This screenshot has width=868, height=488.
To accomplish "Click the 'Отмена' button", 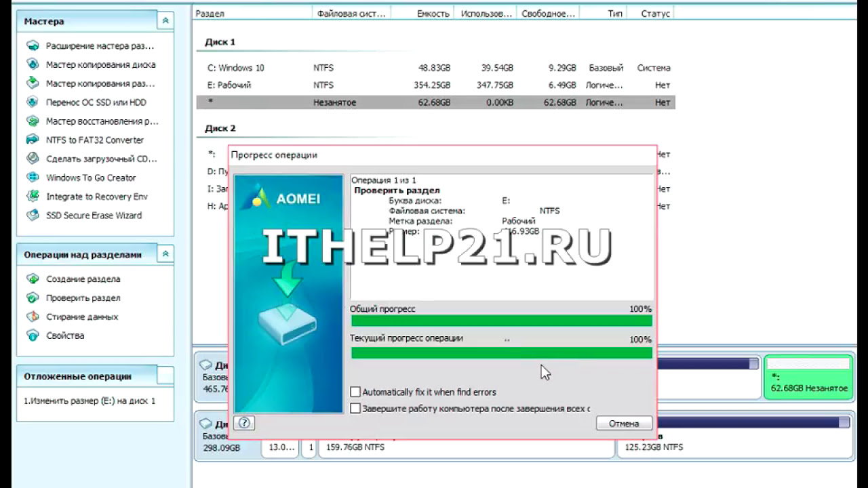I will tap(624, 423).
